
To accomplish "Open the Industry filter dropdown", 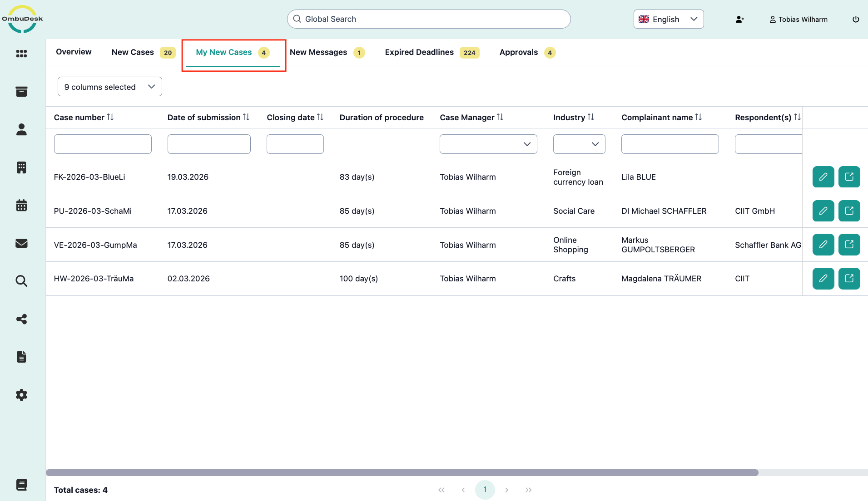I will 579,144.
